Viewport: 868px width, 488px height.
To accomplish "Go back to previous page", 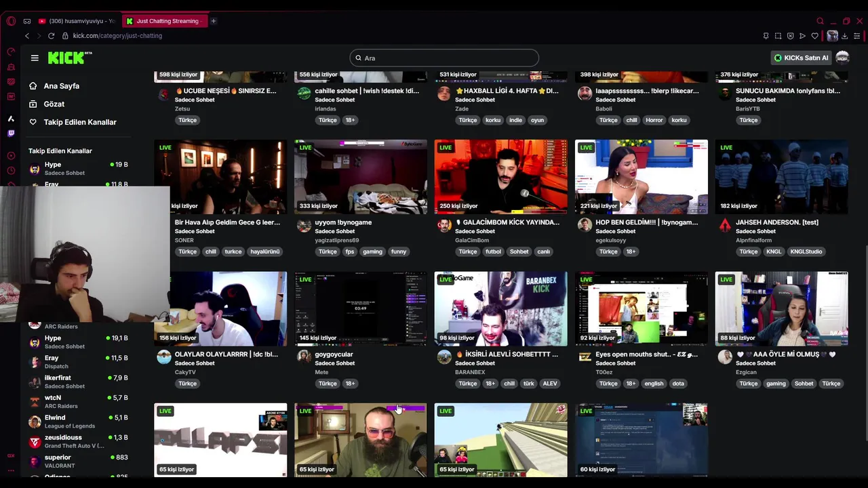I will point(26,36).
